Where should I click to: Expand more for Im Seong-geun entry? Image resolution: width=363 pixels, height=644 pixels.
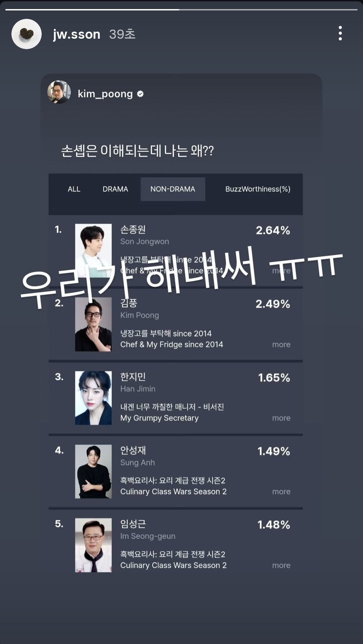(281, 565)
